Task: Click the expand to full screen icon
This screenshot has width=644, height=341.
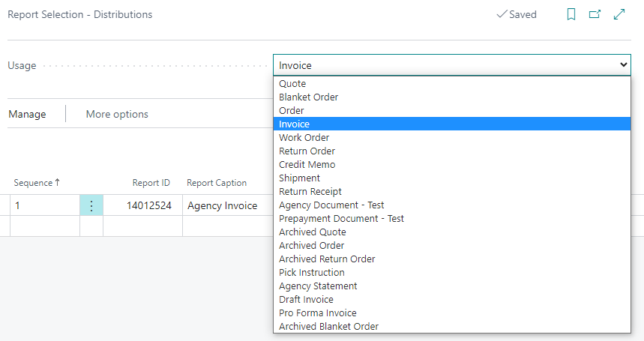Action: click(x=619, y=14)
